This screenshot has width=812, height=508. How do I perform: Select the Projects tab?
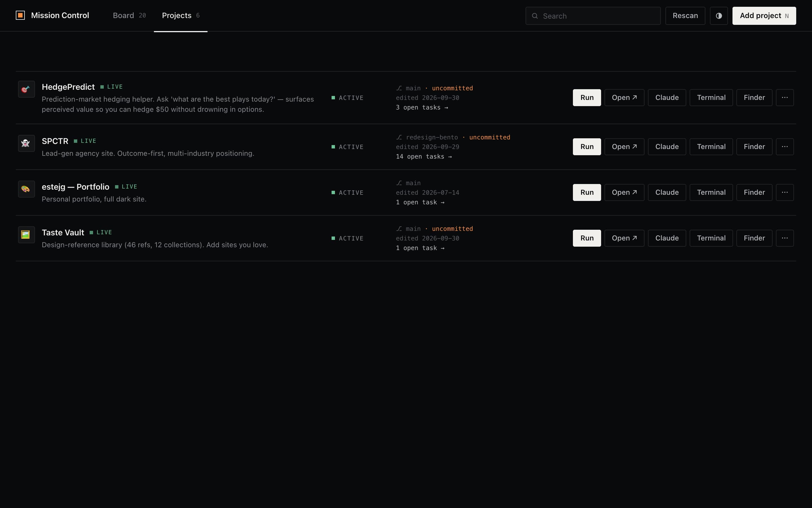[180, 16]
